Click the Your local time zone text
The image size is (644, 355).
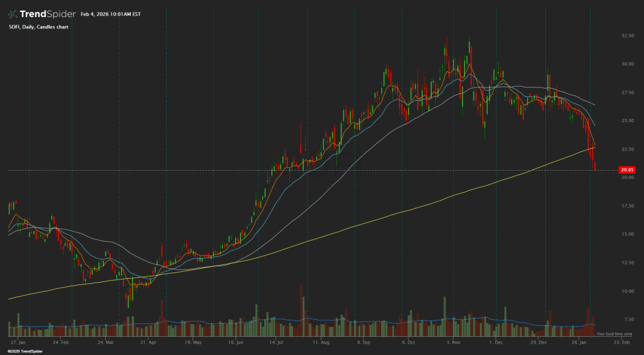tap(613, 334)
